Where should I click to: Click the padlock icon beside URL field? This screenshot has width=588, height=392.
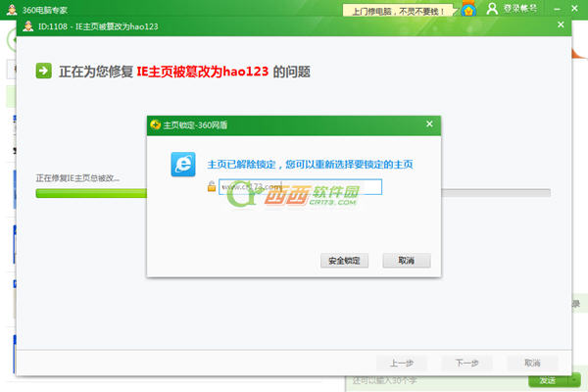212,186
